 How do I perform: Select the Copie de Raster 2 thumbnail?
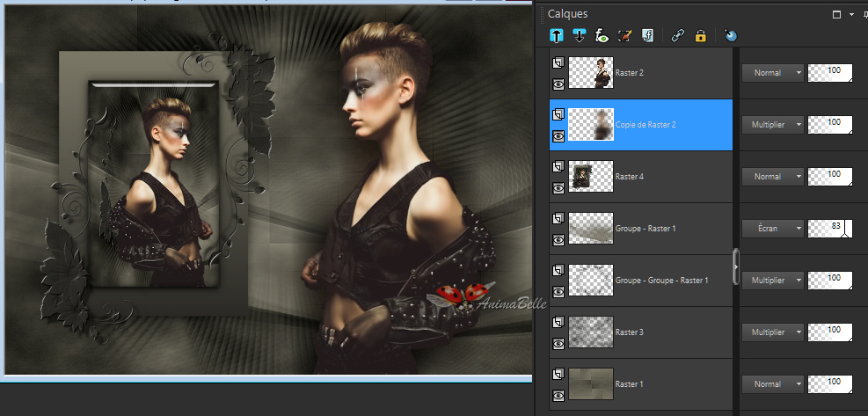591,125
